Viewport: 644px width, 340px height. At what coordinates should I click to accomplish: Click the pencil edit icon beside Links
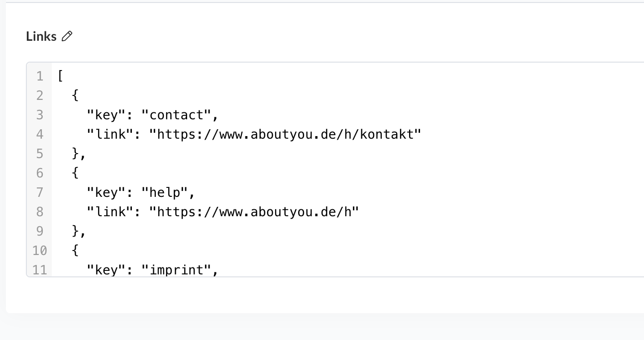click(67, 36)
